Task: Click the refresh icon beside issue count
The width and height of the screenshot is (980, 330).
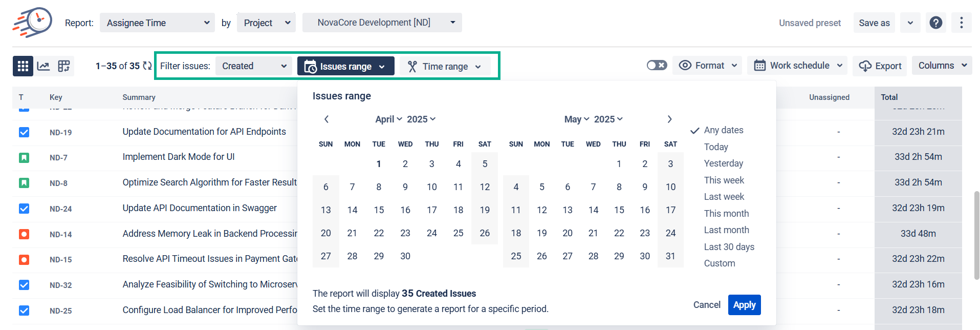Action: [x=147, y=66]
